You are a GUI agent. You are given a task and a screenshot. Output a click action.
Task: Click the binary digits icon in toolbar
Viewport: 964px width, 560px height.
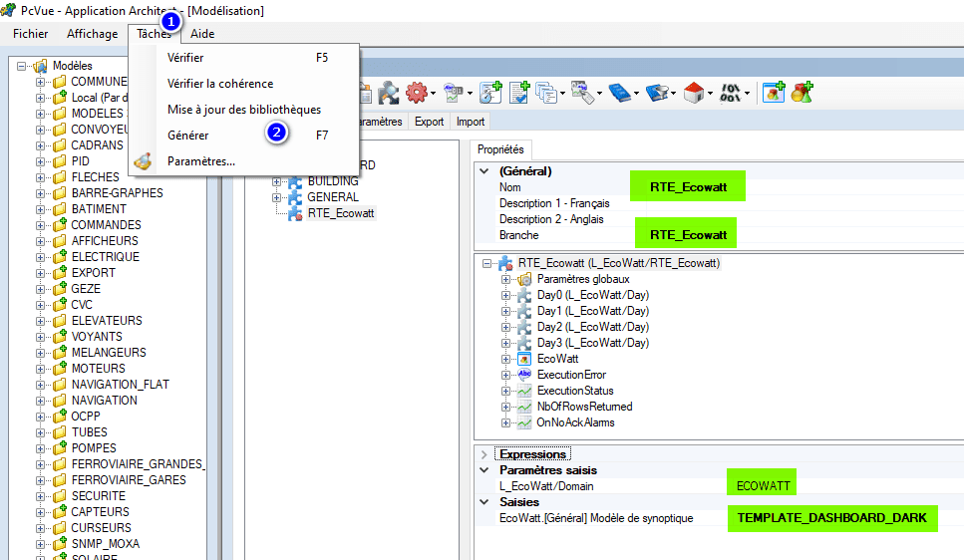click(x=731, y=93)
